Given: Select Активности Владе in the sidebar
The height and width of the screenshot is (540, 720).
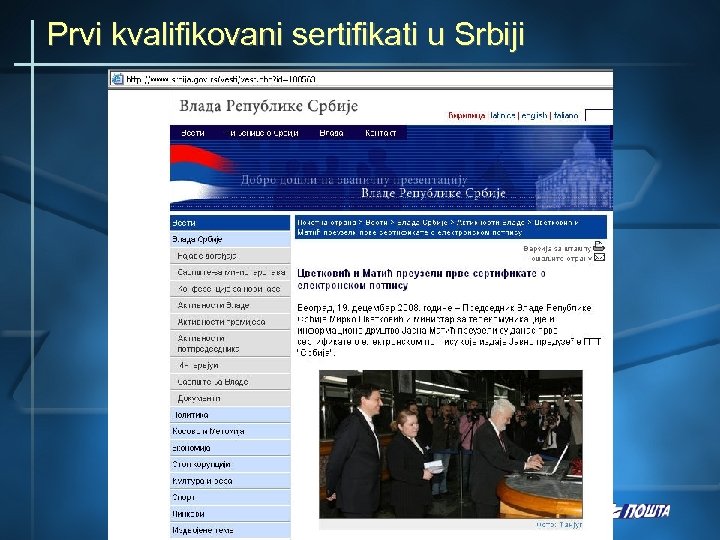Looking at the screenshot, I should (230, 305).
